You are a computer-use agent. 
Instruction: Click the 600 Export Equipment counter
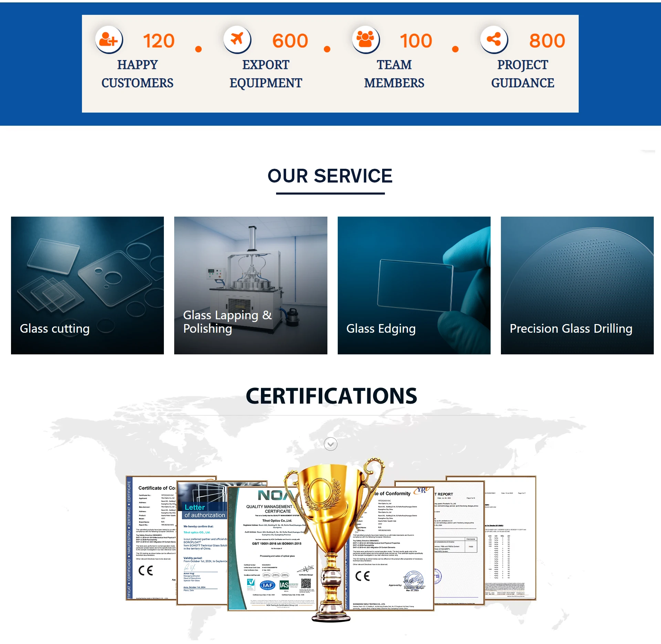point(290,41)
